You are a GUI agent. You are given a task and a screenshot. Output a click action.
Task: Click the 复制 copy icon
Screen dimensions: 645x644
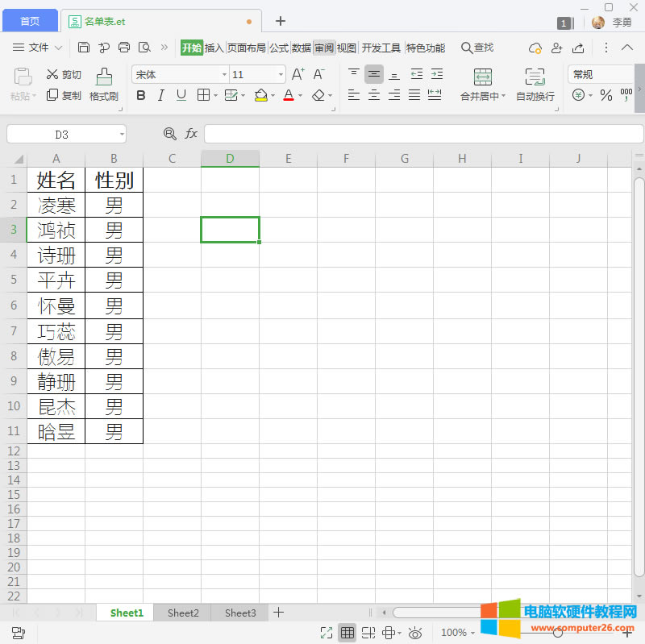coord(65,95)
